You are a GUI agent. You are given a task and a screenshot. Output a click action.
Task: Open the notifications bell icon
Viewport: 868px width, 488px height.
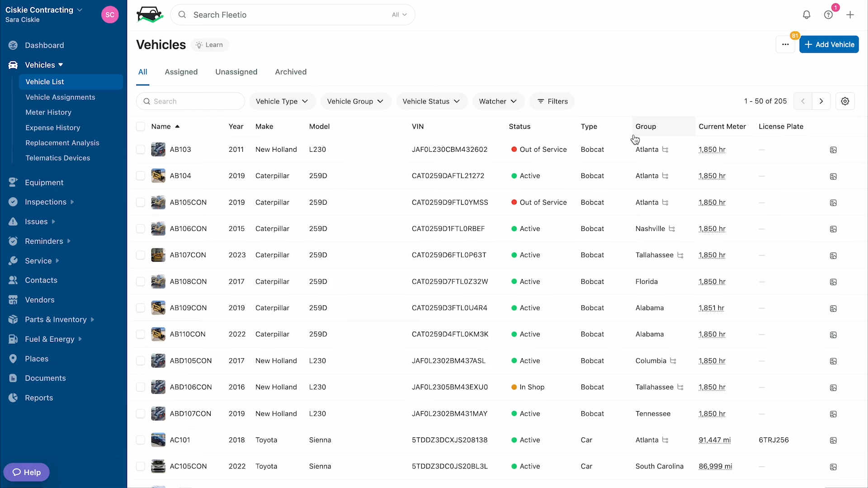tap(807, 15)
